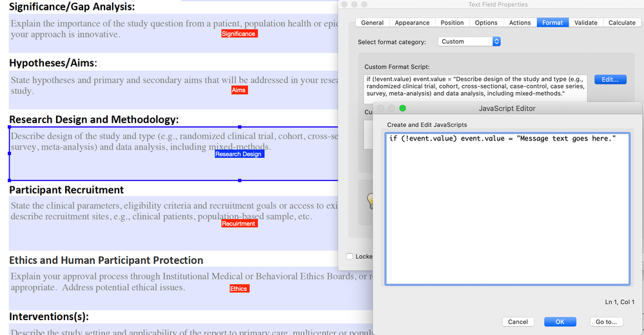Click the Ethics field label tag
This screenshot has width=644, height=335.
click(239, 289)
